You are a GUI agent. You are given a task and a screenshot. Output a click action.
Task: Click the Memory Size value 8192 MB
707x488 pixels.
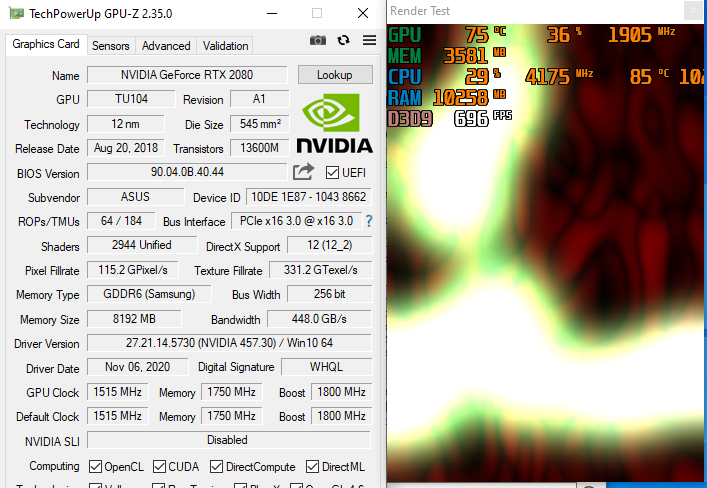pos(134,319)
